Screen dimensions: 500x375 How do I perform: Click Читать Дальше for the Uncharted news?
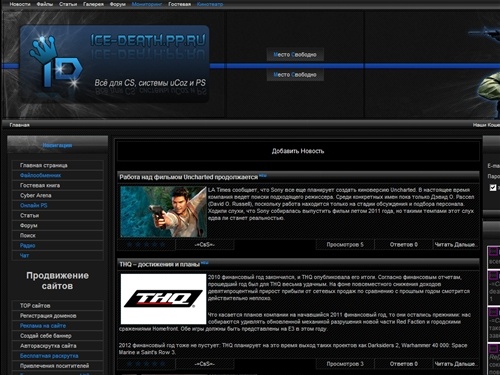coord(456,245)
